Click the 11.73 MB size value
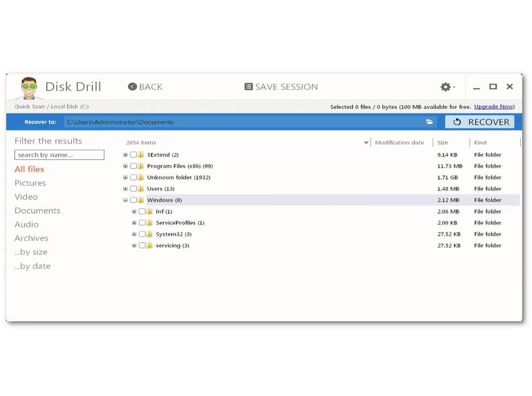The width and height of the screenshot is (532, 396). click(449, 166)
